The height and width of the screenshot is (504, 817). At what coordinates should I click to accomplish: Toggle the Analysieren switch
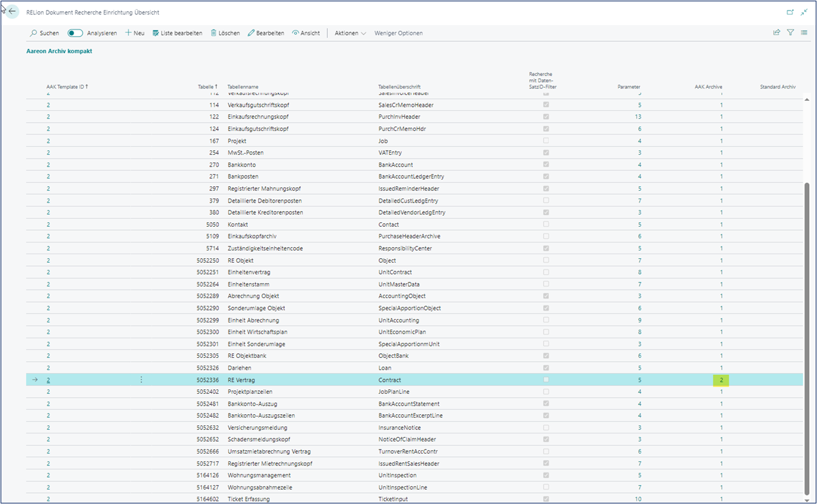point(75,33)
